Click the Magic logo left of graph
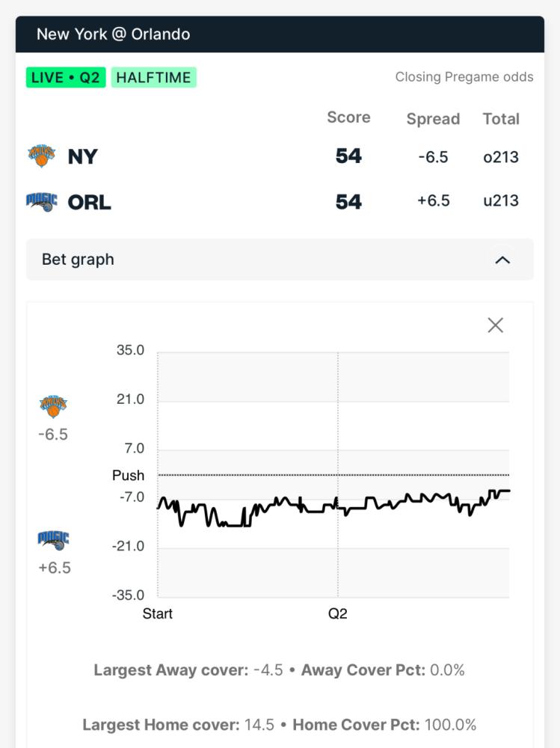The width and height of the screenshot is (560, 748). coord(53,540)
